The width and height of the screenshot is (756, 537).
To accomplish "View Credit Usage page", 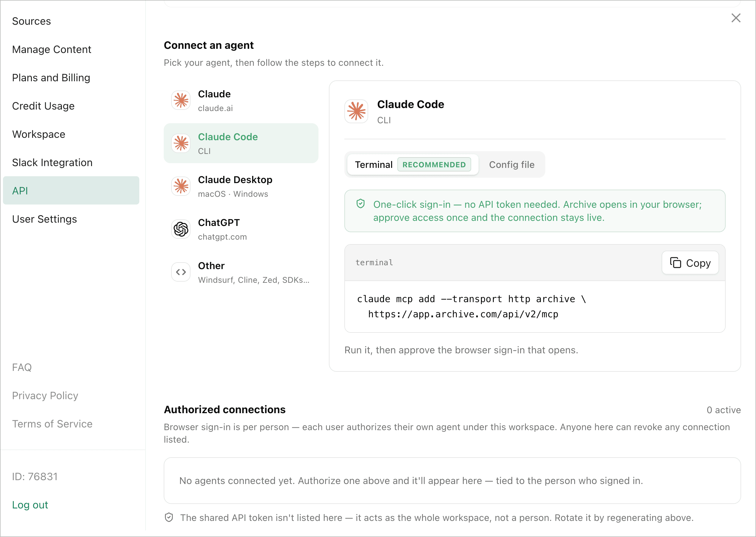I will [71, 106].
